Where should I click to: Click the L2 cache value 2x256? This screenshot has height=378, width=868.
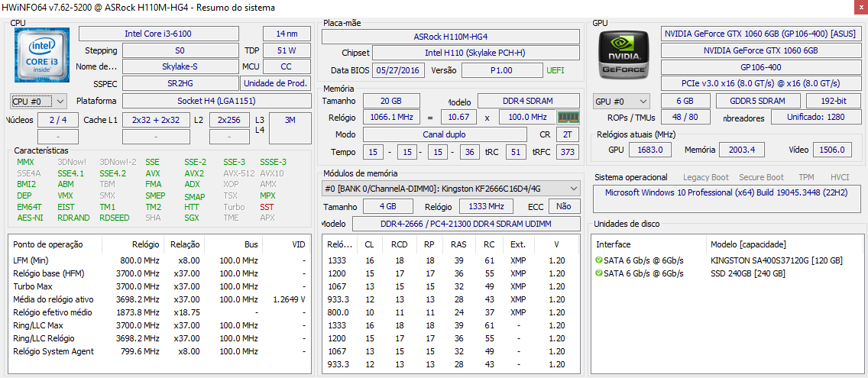(x=229, y=120)
